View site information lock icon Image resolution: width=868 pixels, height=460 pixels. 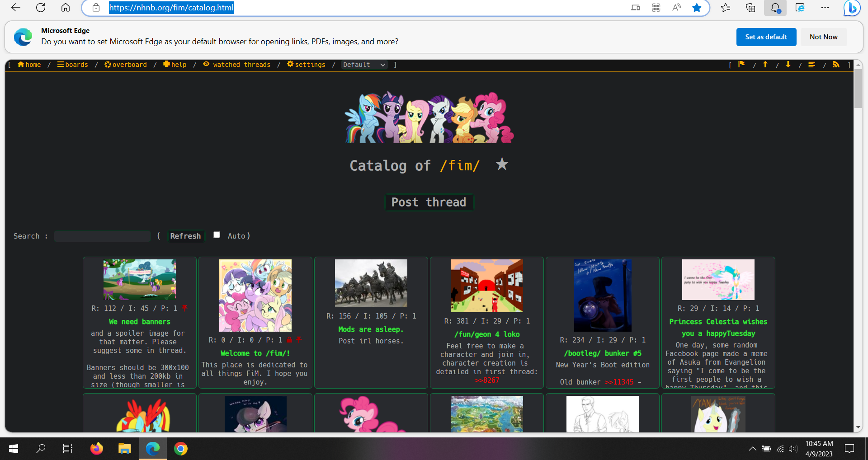(96, 8)
